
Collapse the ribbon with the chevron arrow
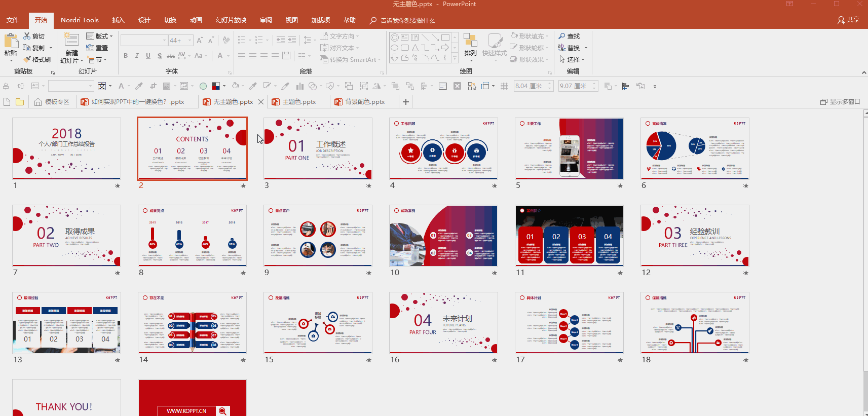coord(864,72)
